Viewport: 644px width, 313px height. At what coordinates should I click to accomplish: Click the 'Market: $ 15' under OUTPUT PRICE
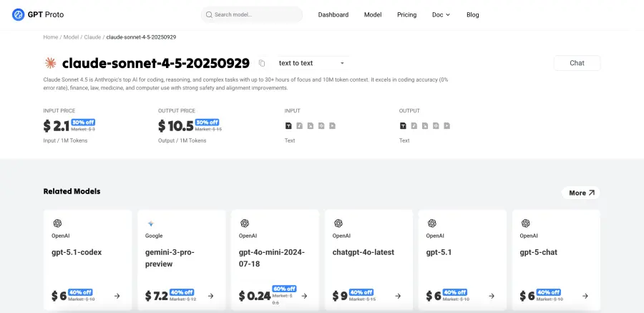point(208,129)
